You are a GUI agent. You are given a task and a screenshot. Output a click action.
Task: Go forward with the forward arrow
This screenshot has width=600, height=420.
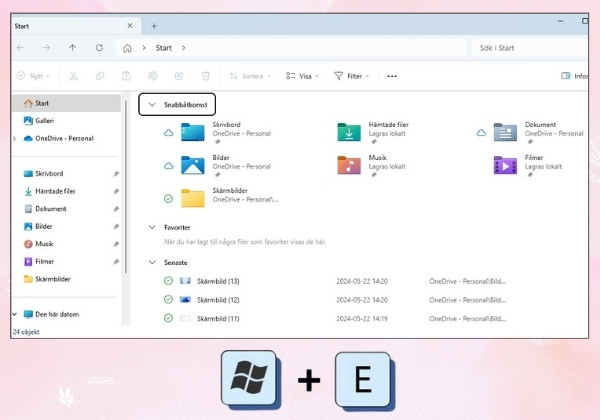(46, 48)
